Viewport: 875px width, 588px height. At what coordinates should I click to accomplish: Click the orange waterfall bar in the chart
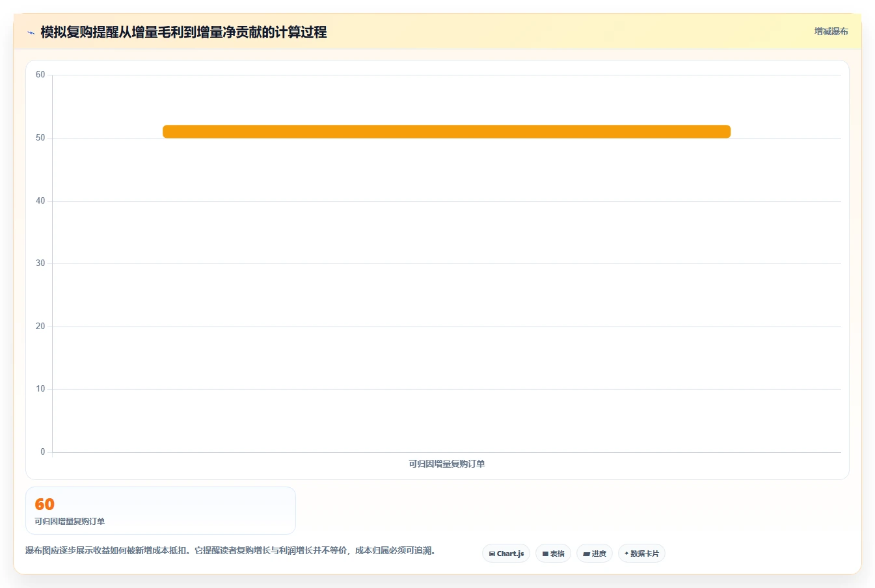446,131
